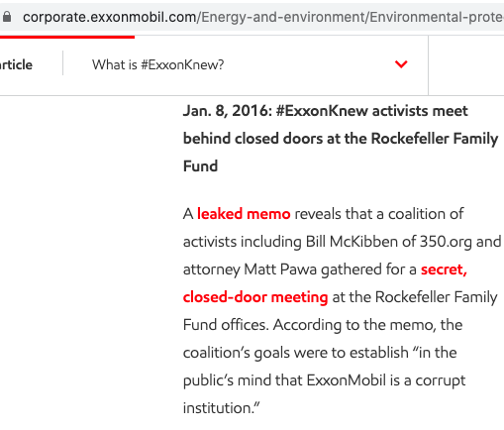Click the Matt Pawa name in paragraph
Screen dimensions: 504x430
(280, 269)
